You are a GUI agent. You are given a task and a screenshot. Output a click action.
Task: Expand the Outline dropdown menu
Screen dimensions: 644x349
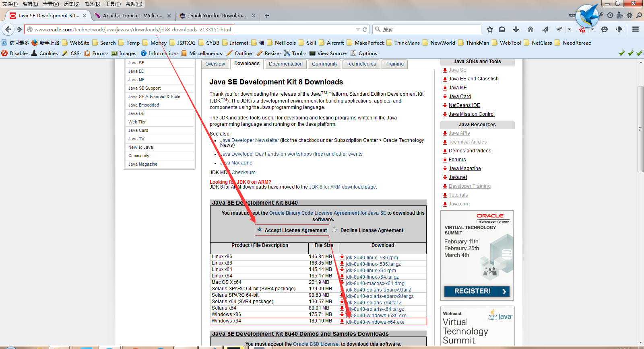pos(240,53)
